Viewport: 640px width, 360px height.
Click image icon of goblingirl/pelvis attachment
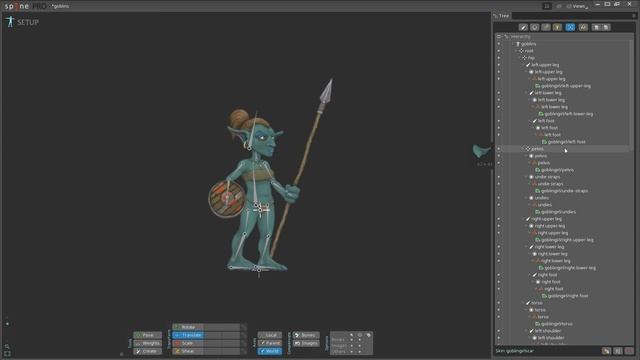538,170
